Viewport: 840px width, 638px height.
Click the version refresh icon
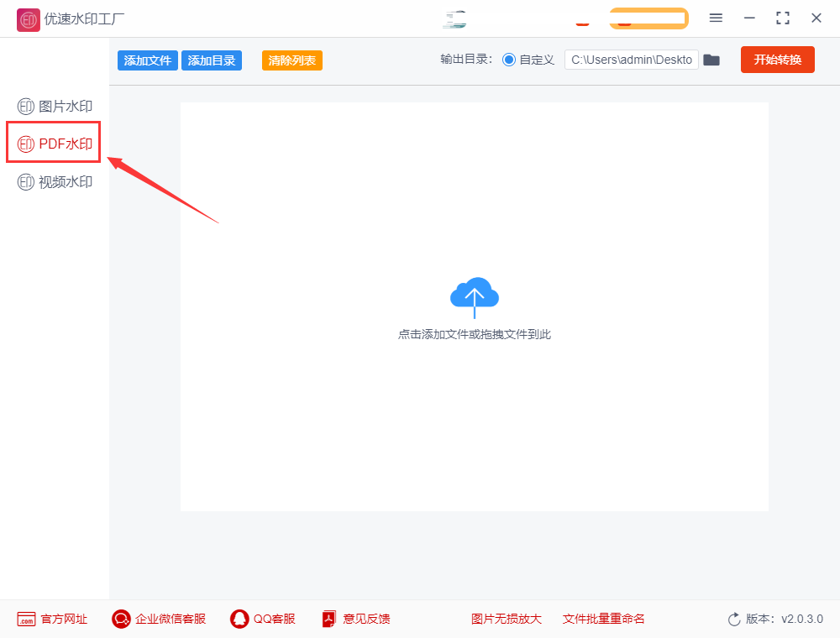point(734,620)
